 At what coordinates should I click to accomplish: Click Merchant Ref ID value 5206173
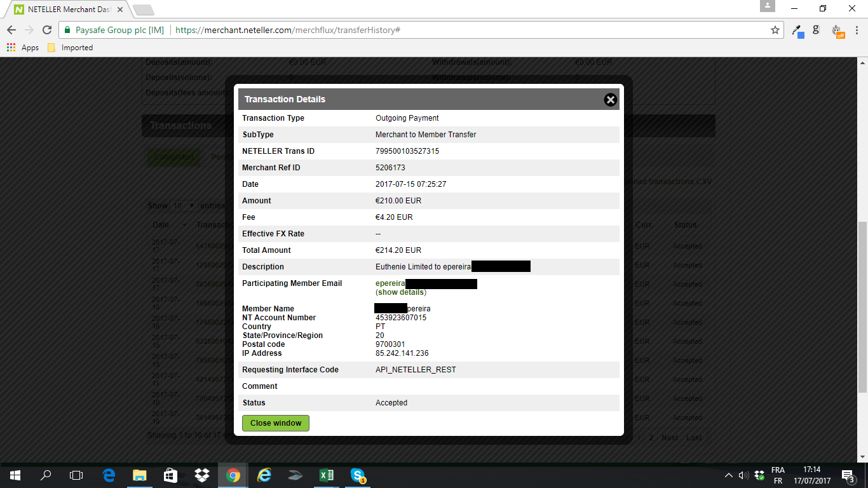pos(390,168)
